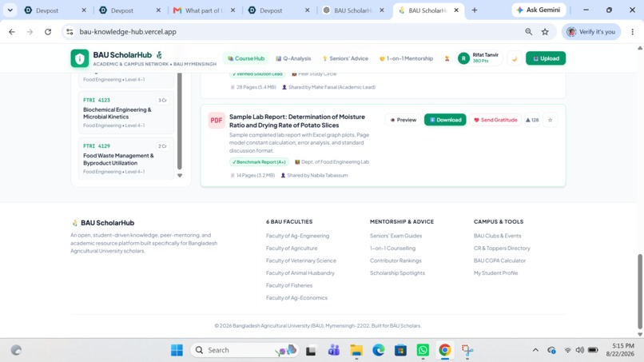Open the 1-on-1 Counselling footer link

(x=392, y=249)
